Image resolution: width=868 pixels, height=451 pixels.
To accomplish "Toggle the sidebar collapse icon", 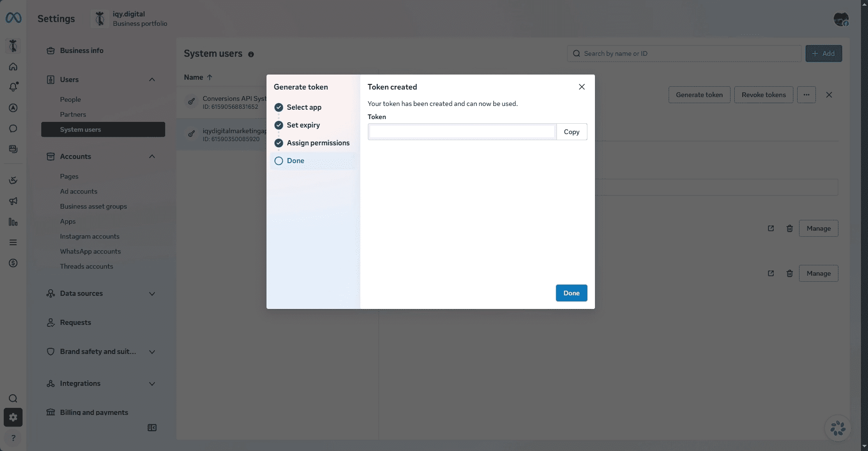I will [x=152, y=428].
